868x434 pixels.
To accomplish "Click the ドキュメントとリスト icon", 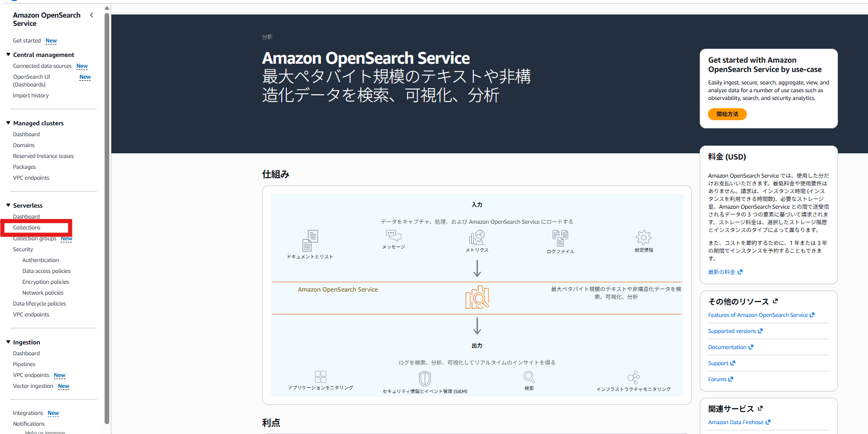I will 310,241.
